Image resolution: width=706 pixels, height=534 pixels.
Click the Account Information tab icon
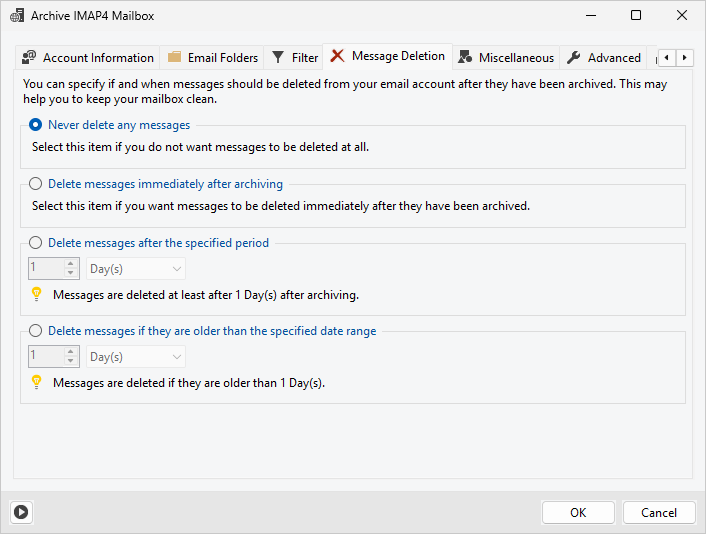pos(30,58)
